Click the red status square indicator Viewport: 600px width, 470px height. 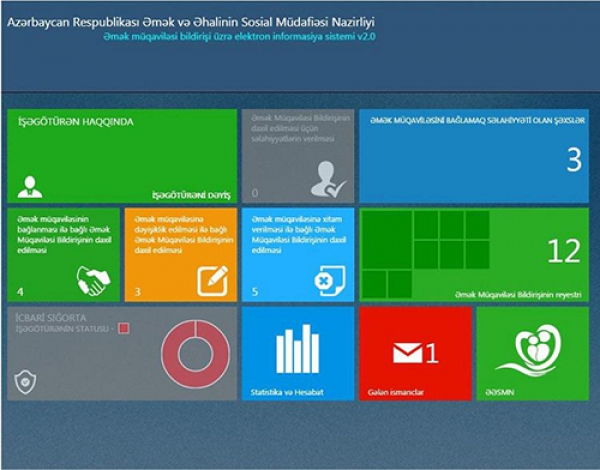tap(123, 327)
